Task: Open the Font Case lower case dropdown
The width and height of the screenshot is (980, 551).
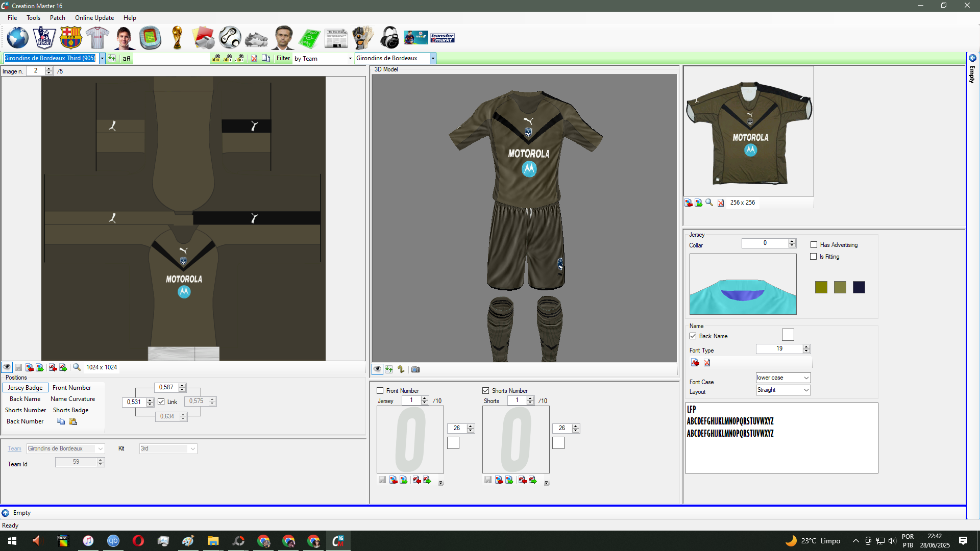Action: pyautogui.click(x=783, y=378)
